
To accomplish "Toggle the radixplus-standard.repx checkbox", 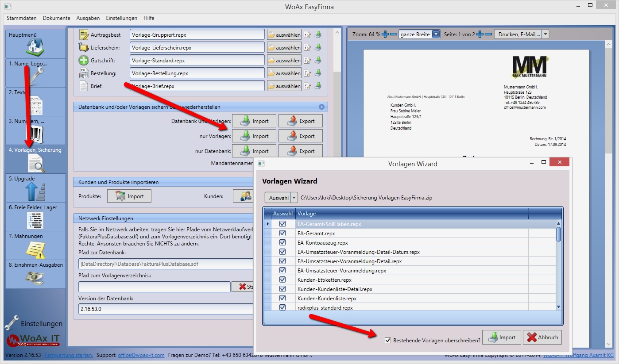I will tap(282, 308).
